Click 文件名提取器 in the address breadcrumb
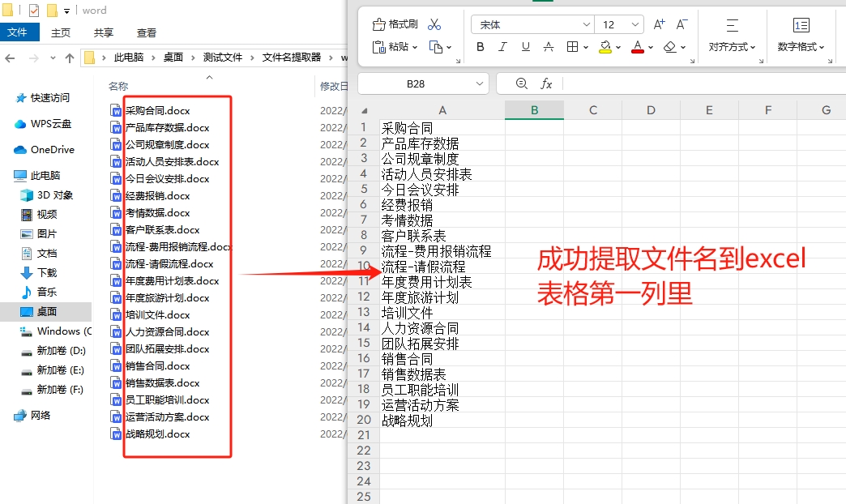 (x=292, y=58)
